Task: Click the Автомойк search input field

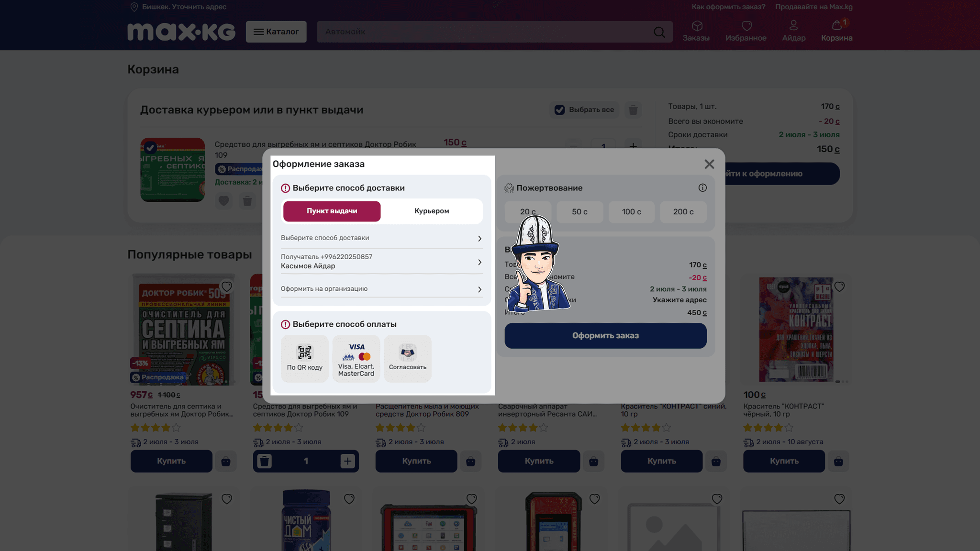Action: click(x=483, y=32)
